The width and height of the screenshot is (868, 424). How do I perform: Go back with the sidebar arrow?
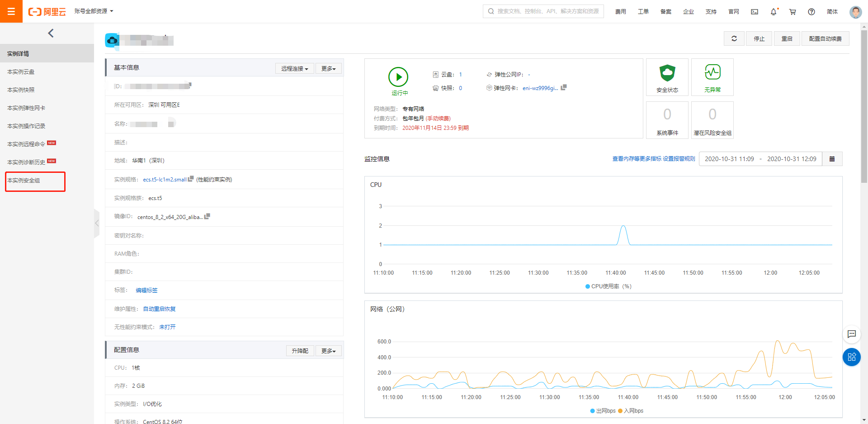pyautogui.click(x=51, y=33)
